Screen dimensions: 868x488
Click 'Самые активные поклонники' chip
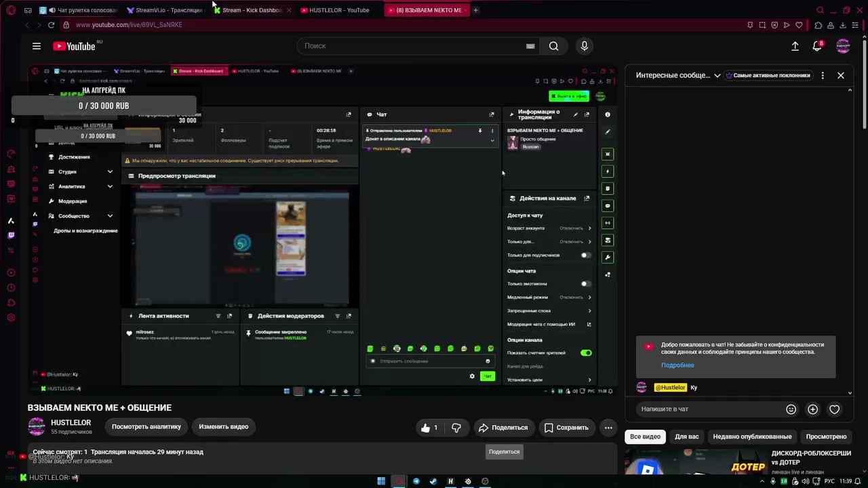tap(768, 75)
